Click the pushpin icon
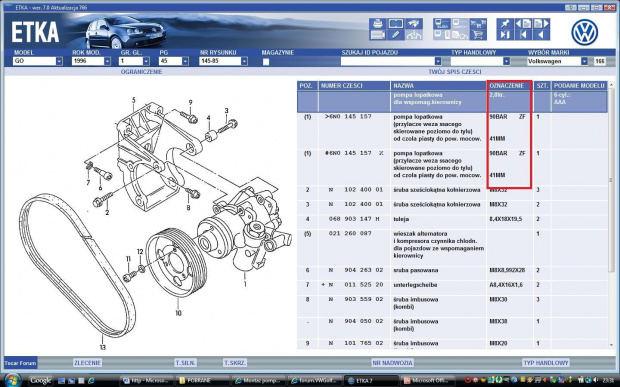620x387 pixels. pyautogui.click(x=505, y=24)
